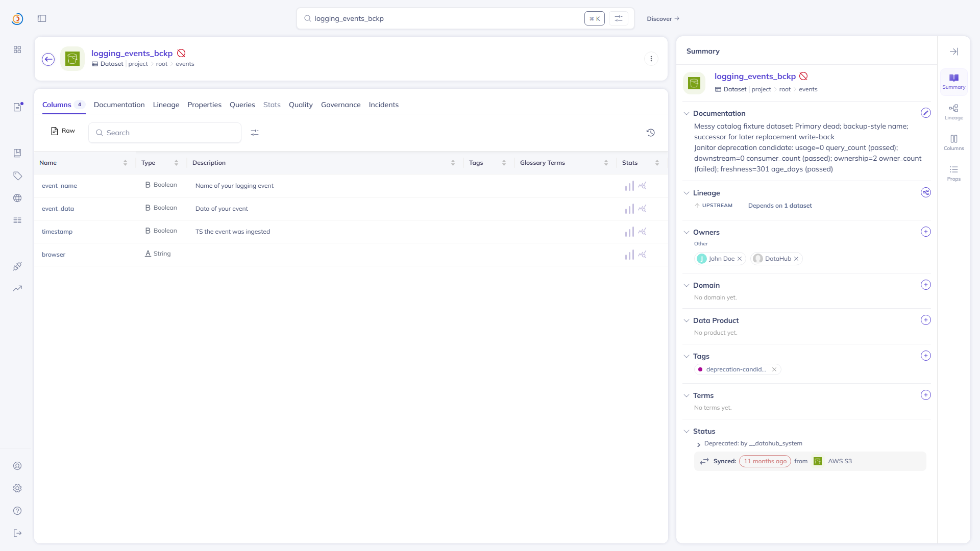Open the three-dot dataset options menu

tap(651, 59)
